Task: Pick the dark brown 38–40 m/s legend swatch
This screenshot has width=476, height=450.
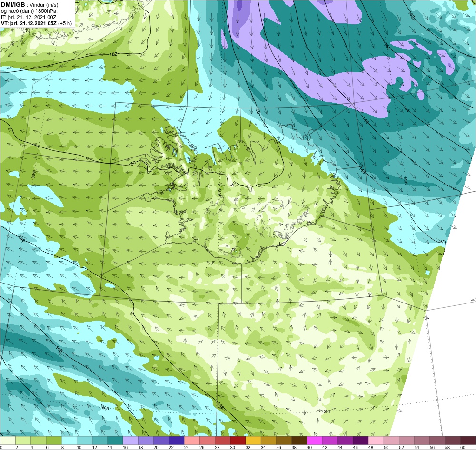Action: pos(299,440)
